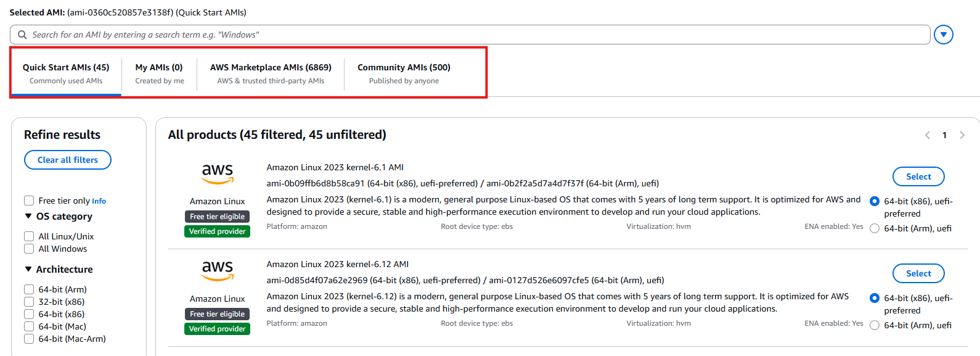Click Free tier eligible badge on kernel-6.1 AMI
The width and height of the screenshot is (980, 356).
tap(217, 217)
